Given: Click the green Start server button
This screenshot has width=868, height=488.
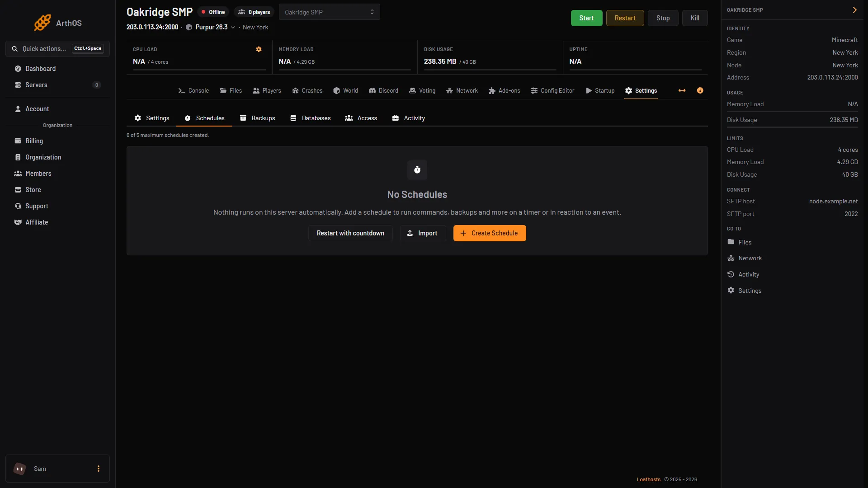Looking at the screenshot, I should click(x=586, y=18).
